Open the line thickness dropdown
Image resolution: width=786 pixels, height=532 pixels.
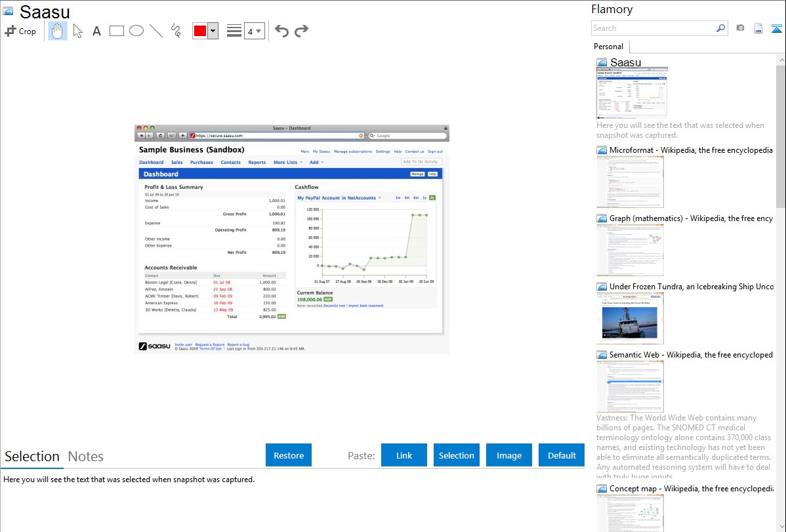point(255,31)
